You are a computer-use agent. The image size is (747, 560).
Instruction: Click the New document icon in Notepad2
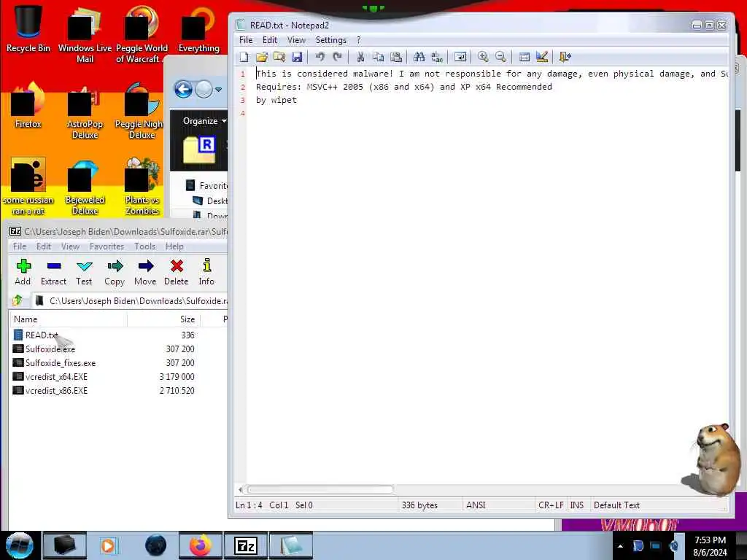244,57
